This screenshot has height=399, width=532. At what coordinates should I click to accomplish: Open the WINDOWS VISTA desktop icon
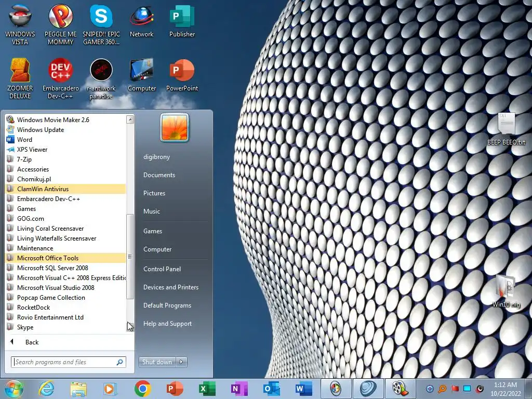[x=20, y=25]
